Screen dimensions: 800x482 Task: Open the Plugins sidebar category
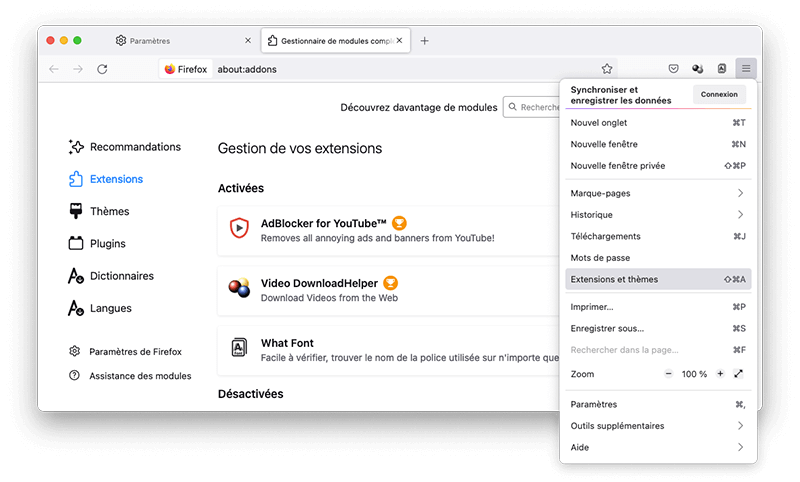tap(97, 243)
